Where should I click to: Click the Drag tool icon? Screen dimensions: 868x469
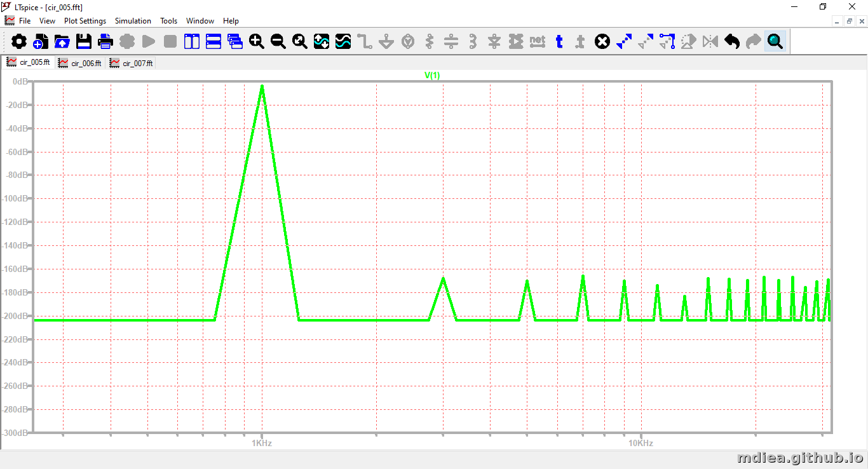[x=667, y=42]
